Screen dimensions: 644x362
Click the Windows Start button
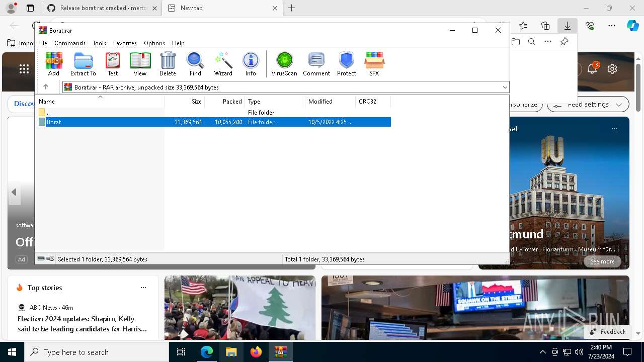[12, 352]
